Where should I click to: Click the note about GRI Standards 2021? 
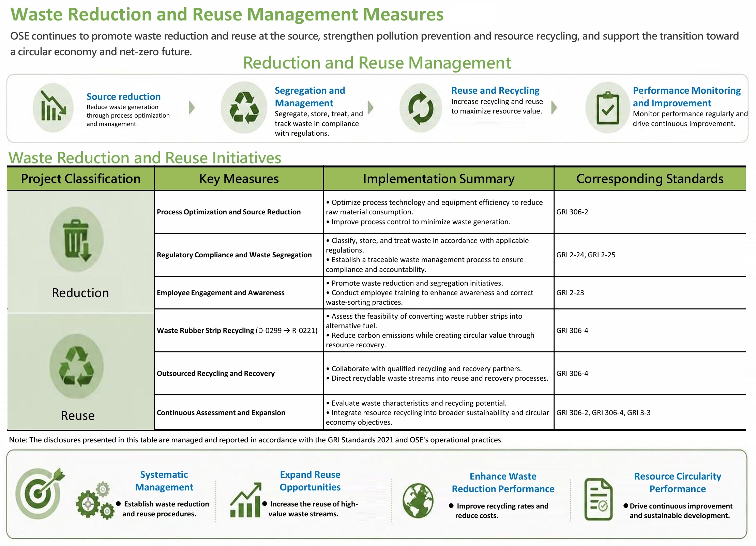coord(256,440)
